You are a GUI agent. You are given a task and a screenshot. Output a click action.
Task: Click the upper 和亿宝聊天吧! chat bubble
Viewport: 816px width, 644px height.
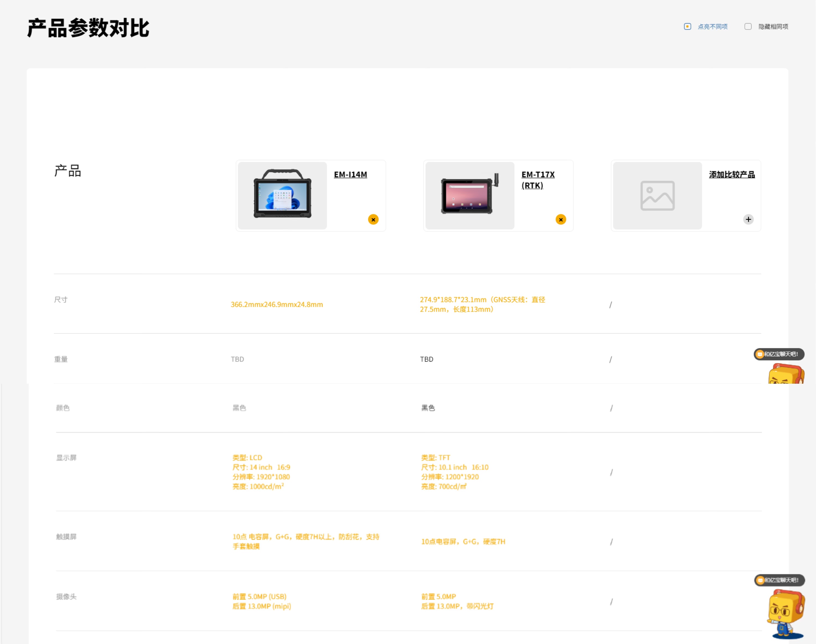[779, 354]
